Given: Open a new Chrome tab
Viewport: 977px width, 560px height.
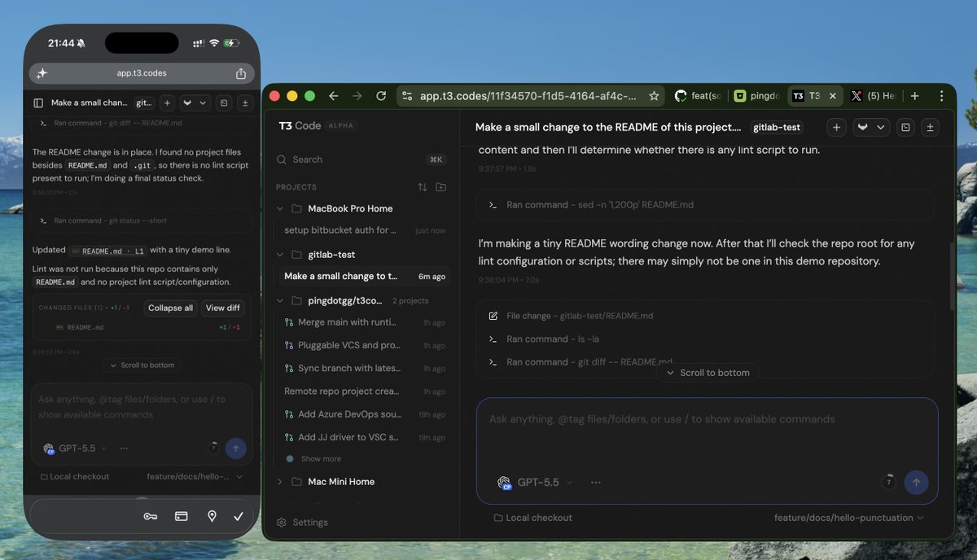Looking at the screenshot, I should [x=915, y=96].
